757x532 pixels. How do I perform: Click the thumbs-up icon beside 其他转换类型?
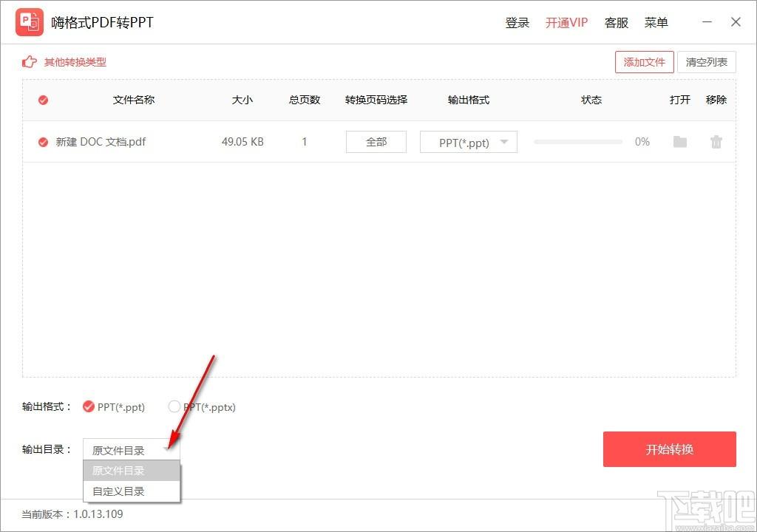[30, 62]
